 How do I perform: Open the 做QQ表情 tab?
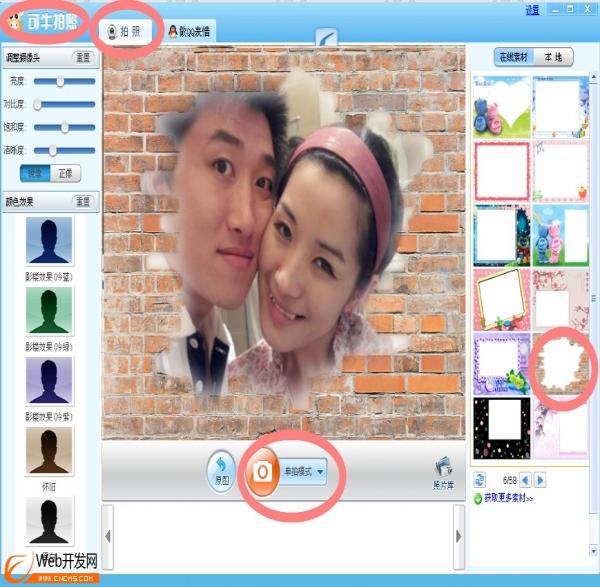pos(190,32)
